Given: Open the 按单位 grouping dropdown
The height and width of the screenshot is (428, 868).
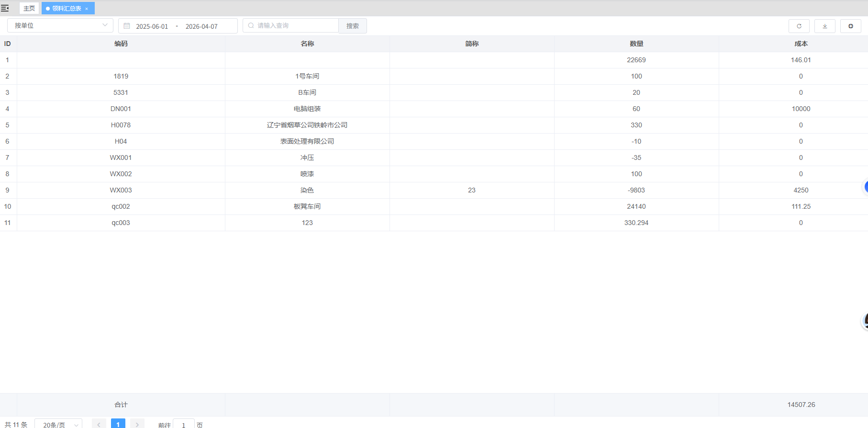Looking at the screenshot, I should tap(60, 25).
